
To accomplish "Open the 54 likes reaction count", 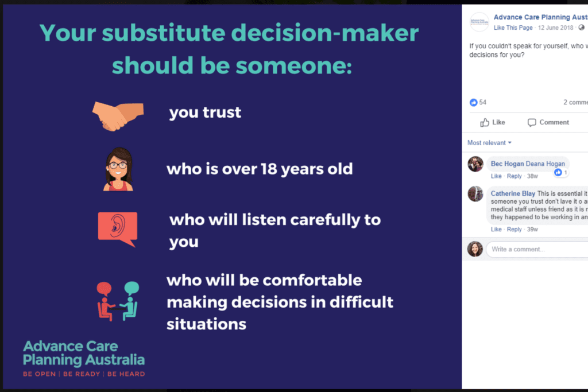I will click(478, 102).
